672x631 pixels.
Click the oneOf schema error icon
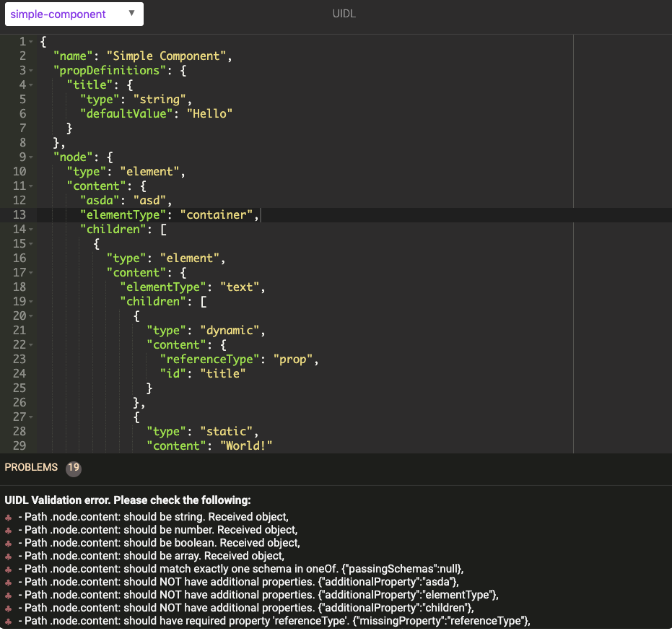tap(8, 570)
